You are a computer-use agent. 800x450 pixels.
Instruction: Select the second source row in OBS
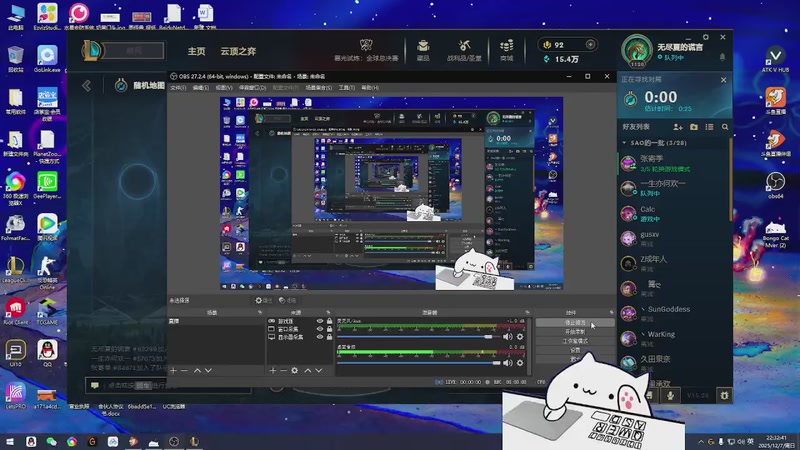pos(300,329)
